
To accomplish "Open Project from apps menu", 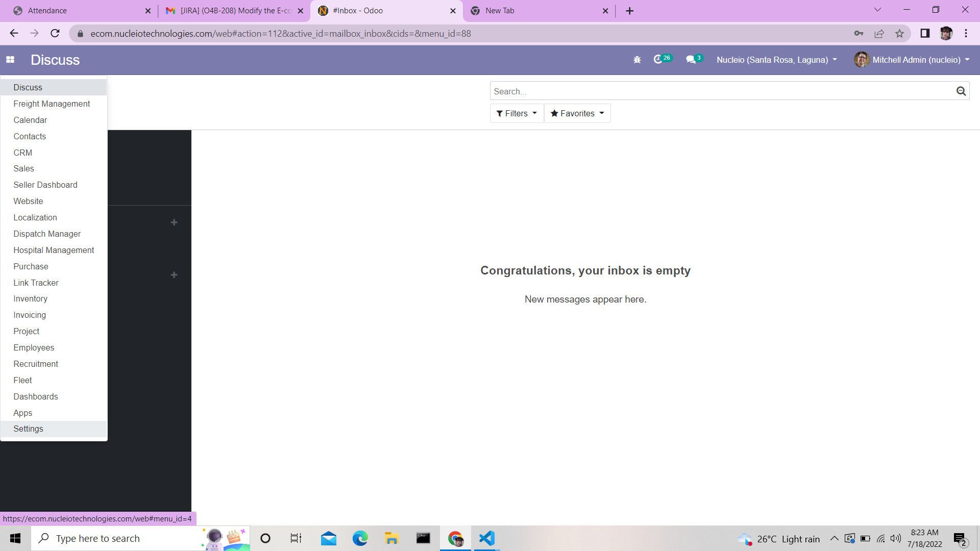I will (x=54, y=331).
